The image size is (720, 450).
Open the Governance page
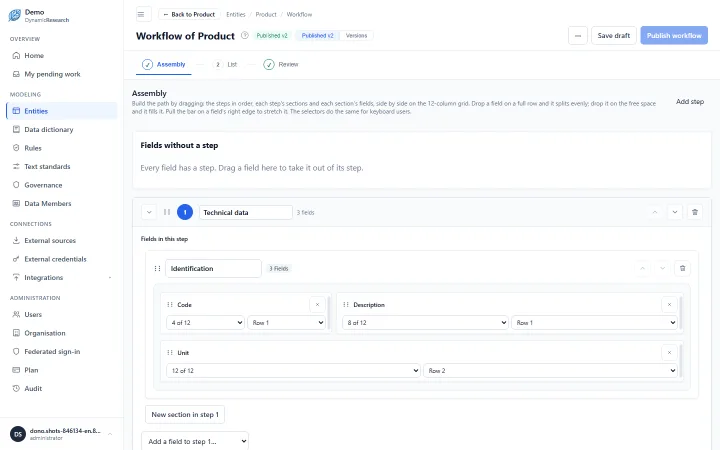tap(62, 185)
